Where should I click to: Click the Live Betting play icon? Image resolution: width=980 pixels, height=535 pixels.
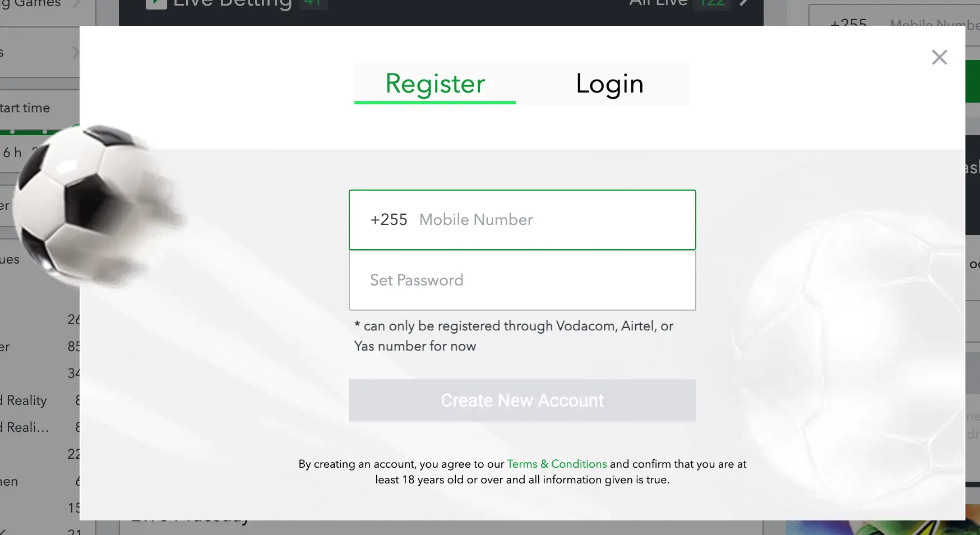pos(156,3)
